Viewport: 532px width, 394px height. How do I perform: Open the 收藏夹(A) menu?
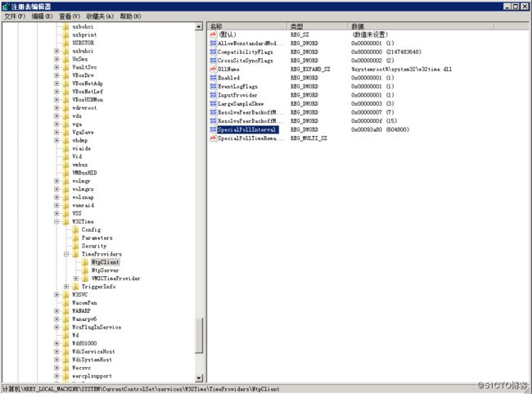tap(100, 16)
